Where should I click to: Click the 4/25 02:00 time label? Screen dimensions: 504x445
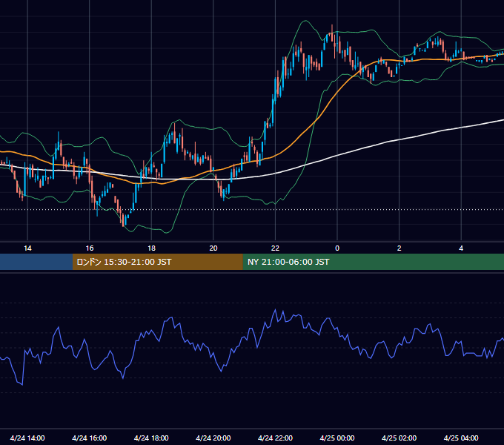pos(399,438)
